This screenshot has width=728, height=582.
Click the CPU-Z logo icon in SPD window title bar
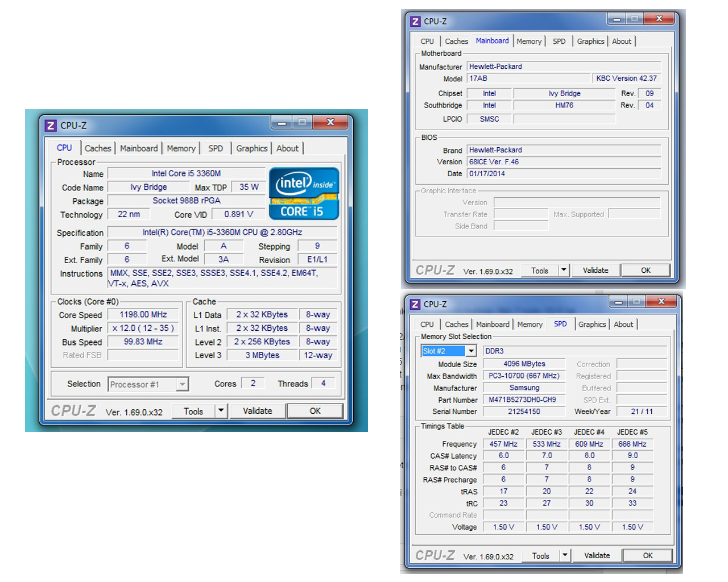pos(415,304)
